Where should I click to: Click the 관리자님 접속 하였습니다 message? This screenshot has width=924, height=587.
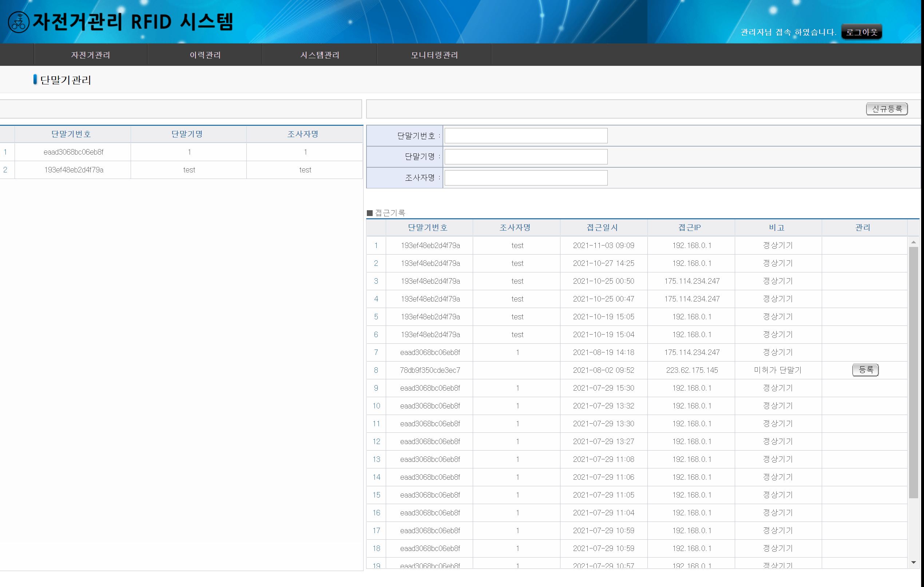point(788,32)
